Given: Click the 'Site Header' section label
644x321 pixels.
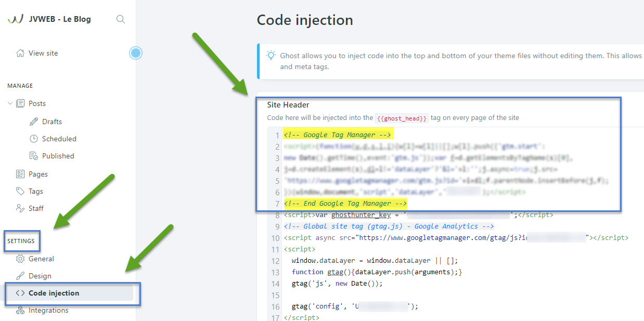Looking at the screenshot, I should tap(288, 105).
